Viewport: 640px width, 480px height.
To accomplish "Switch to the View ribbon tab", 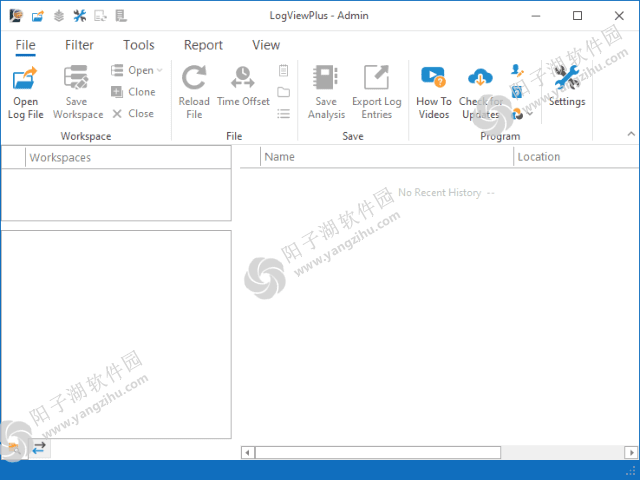I will 266,45.
